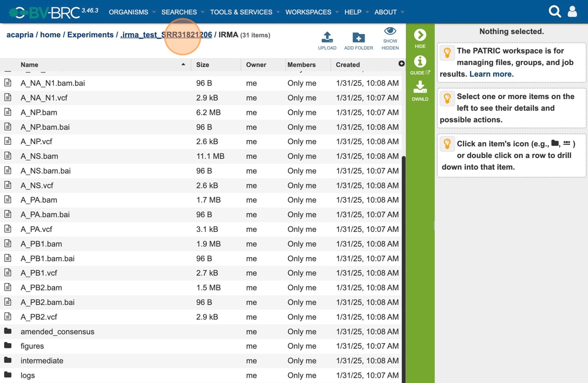Open the Workspaces menu

point(308,12)
